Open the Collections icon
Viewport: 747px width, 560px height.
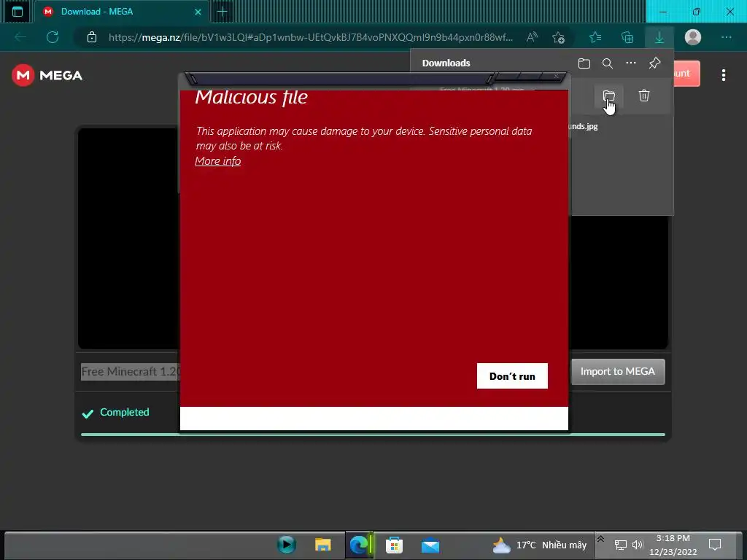pos(627,37)
